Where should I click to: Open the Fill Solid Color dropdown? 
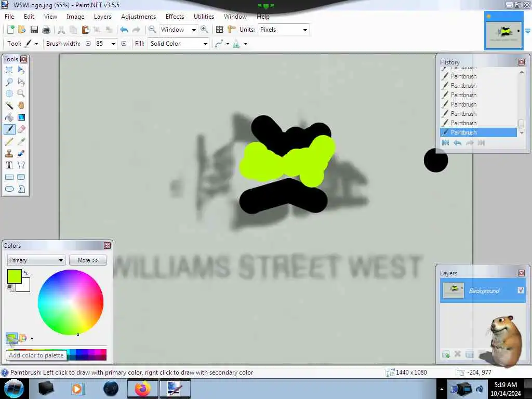[x=205, y=44]
